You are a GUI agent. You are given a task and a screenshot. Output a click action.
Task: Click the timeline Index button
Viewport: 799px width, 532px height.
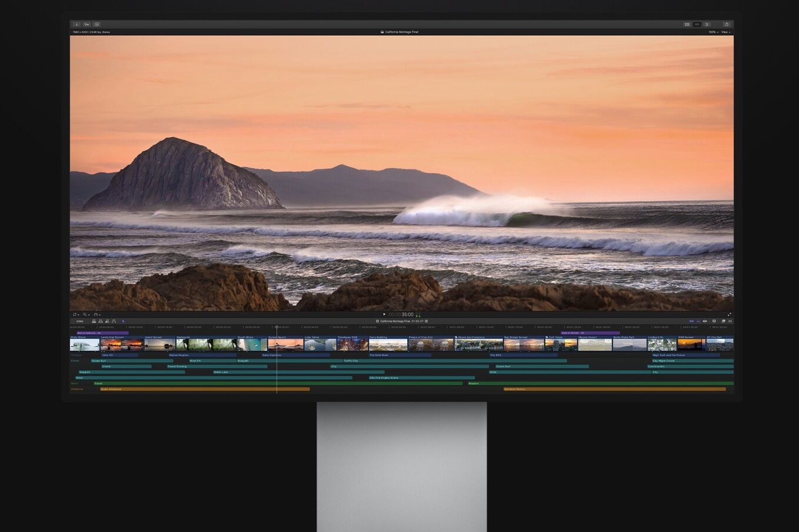(x=79, y=321)
